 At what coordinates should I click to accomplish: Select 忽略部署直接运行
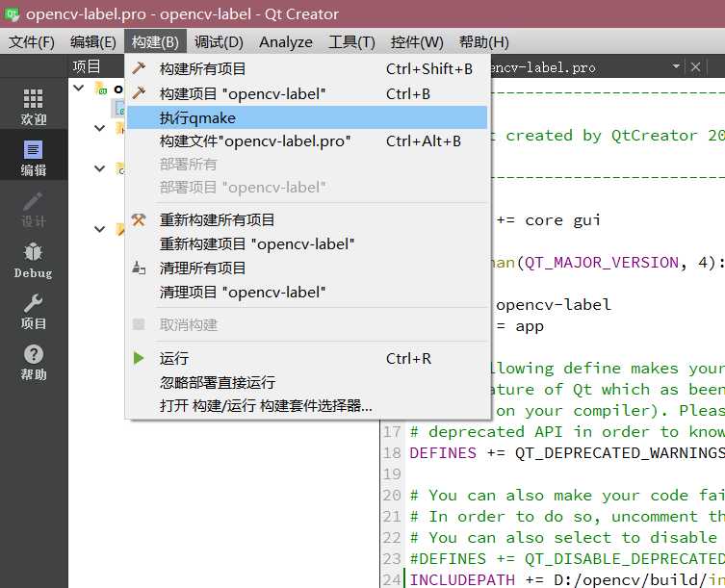pos(307,382)
